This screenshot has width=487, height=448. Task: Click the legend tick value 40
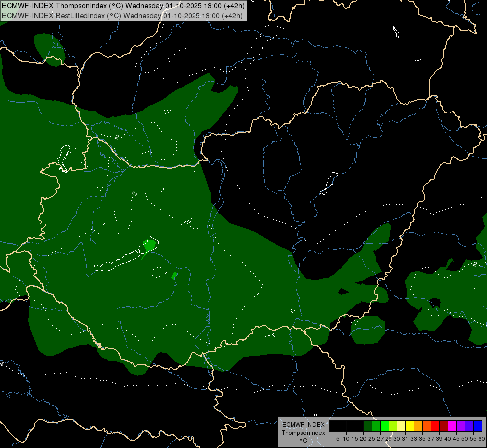[x=448, y=439]
